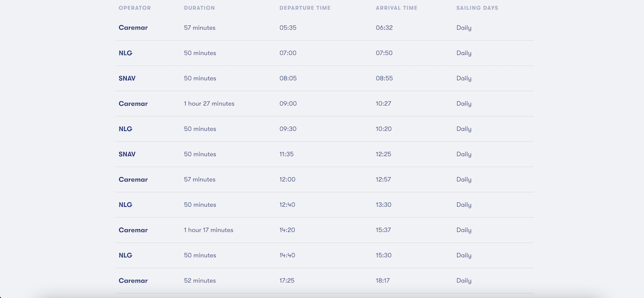Click the 1 hour 27 minutes duration cell
The image size is (644, 298).
209,104
